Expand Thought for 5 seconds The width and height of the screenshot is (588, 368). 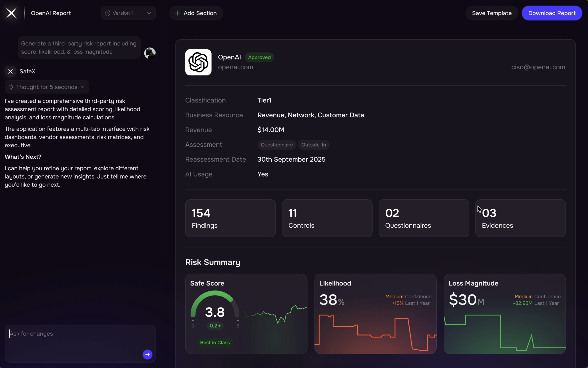pyautogui.click(x=47, y=87)
